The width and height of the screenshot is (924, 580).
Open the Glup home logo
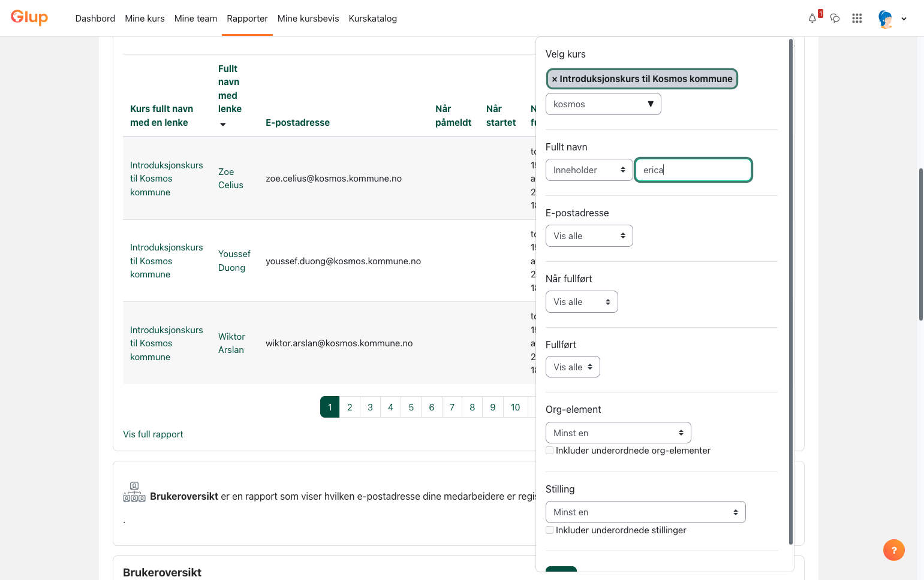click(29, 17)
